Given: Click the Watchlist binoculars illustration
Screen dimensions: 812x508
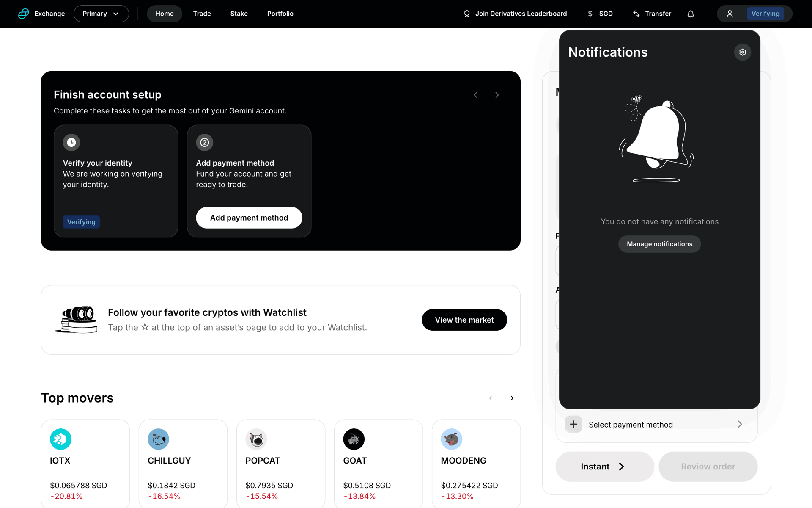Looking at the screenshot, I should (76, 320).
